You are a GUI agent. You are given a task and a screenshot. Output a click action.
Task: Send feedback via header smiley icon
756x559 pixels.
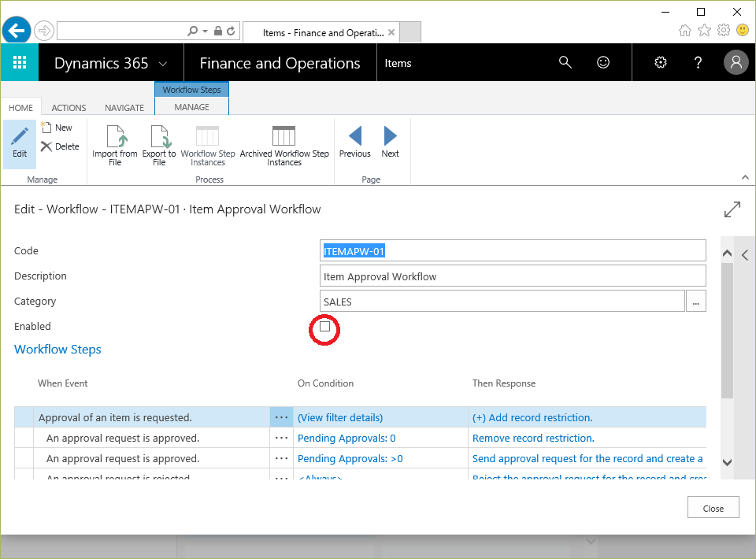click(603, 62)
